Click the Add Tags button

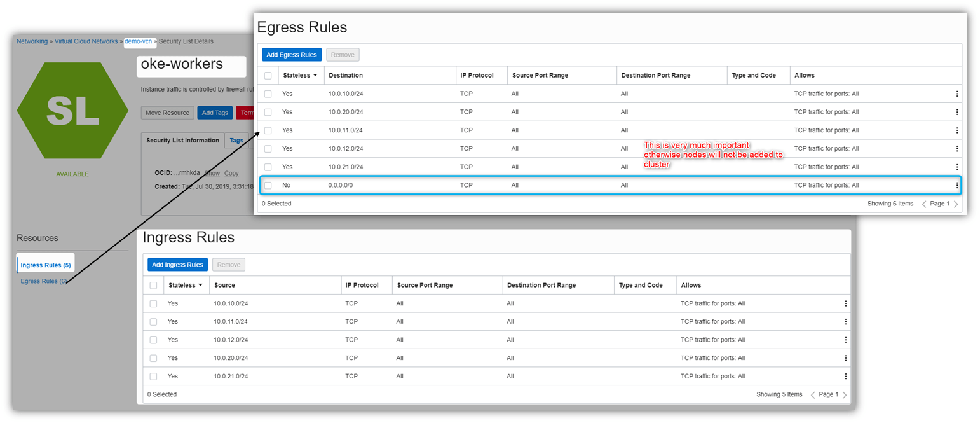click(x=215, y=113)
